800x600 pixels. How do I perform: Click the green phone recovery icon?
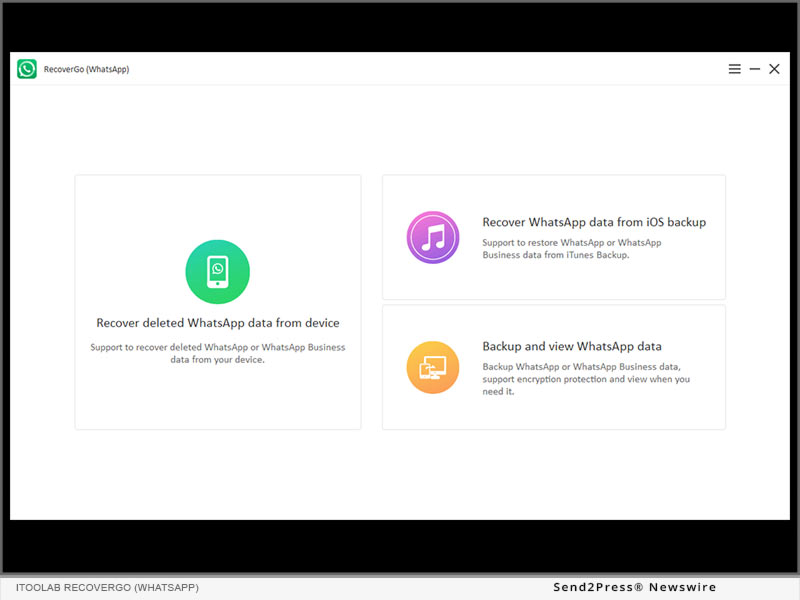(217, 272)
